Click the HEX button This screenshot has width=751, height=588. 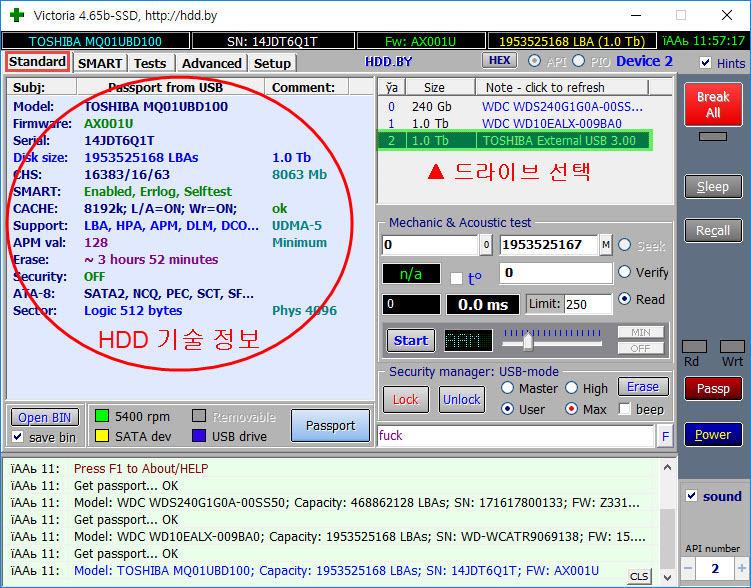point(500,60)
